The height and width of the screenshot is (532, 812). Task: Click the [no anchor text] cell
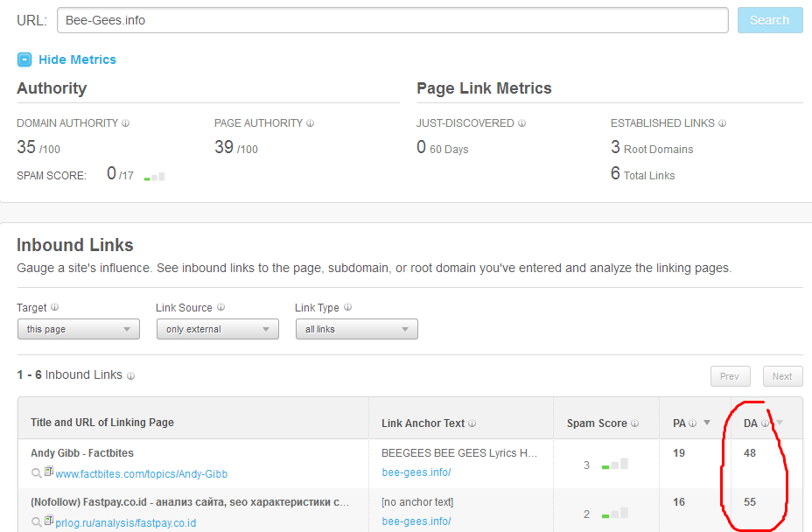tap(417, 502)
